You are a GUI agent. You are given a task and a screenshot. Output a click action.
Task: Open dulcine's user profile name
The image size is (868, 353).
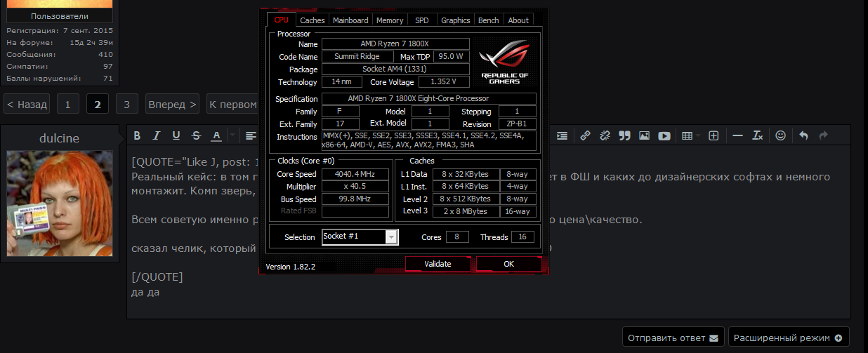click(x=60, y=138)
